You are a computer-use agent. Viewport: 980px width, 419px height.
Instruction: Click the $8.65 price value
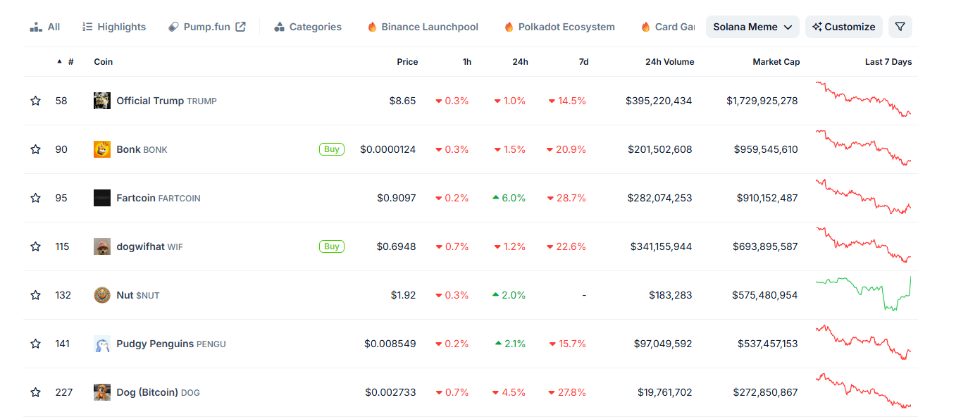coord(402,101)
